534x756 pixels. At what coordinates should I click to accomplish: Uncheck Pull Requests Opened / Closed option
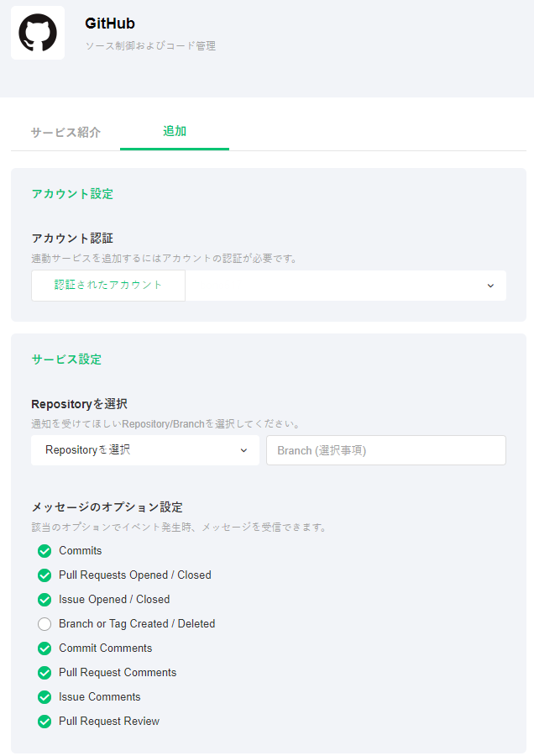(x=44, y=575)
